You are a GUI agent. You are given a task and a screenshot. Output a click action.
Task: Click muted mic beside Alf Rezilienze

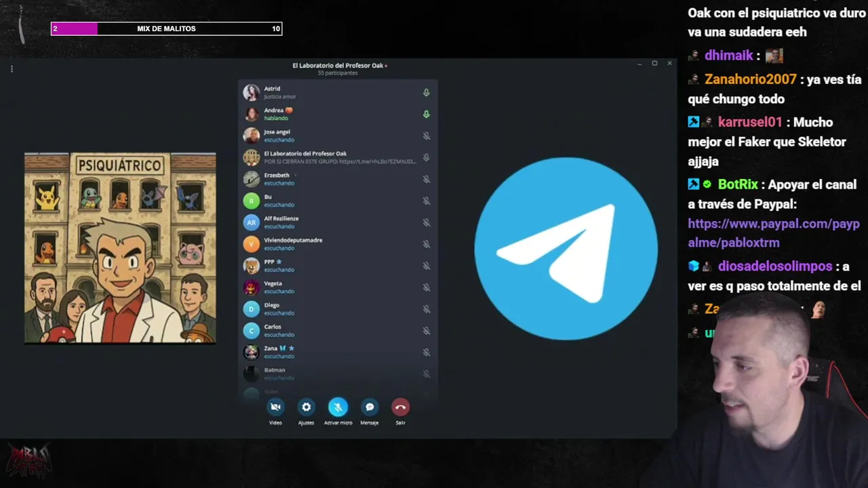(x=427, y=223)
